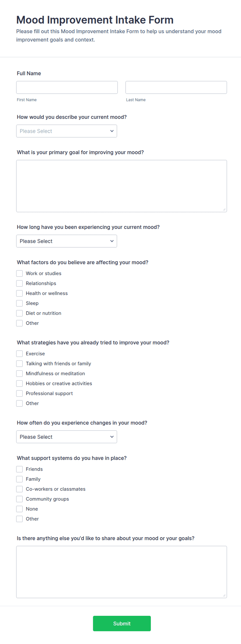The width and height of the screenshot is (241, 644).
Task: Click the Last Name input field
Action: (176, 87)
